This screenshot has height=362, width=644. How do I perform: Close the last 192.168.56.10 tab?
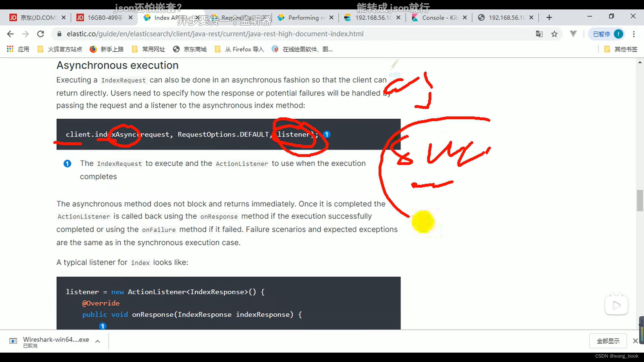531,17
